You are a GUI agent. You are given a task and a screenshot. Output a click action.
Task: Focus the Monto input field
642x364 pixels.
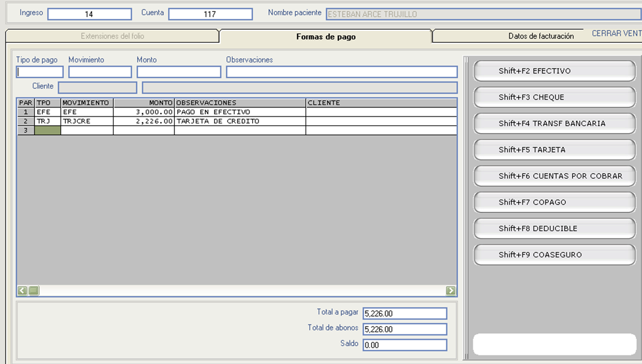(179, 72)
